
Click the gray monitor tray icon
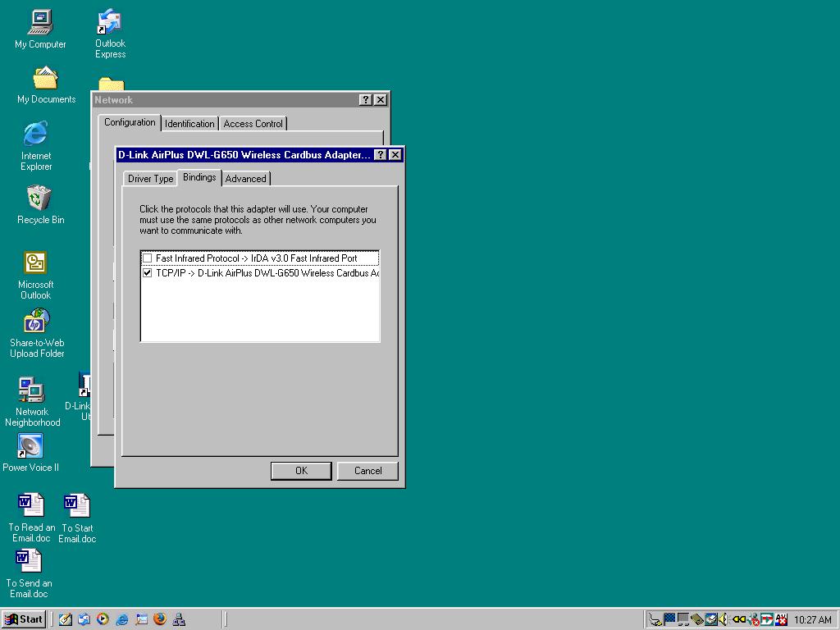(x=683, y=620)
